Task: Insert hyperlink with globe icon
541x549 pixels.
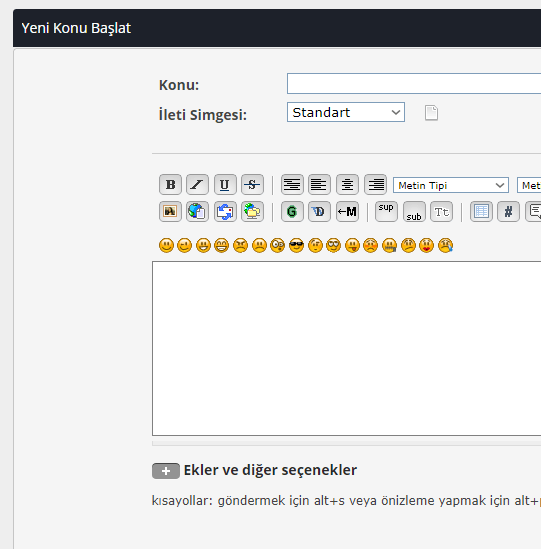Action: click(x=197, y=211)
